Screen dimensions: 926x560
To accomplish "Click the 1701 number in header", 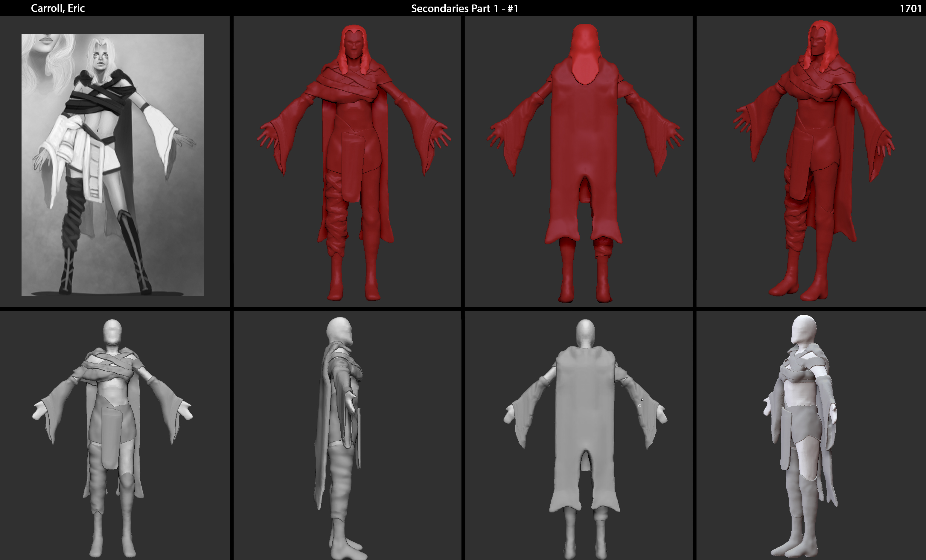I will 910,8.
